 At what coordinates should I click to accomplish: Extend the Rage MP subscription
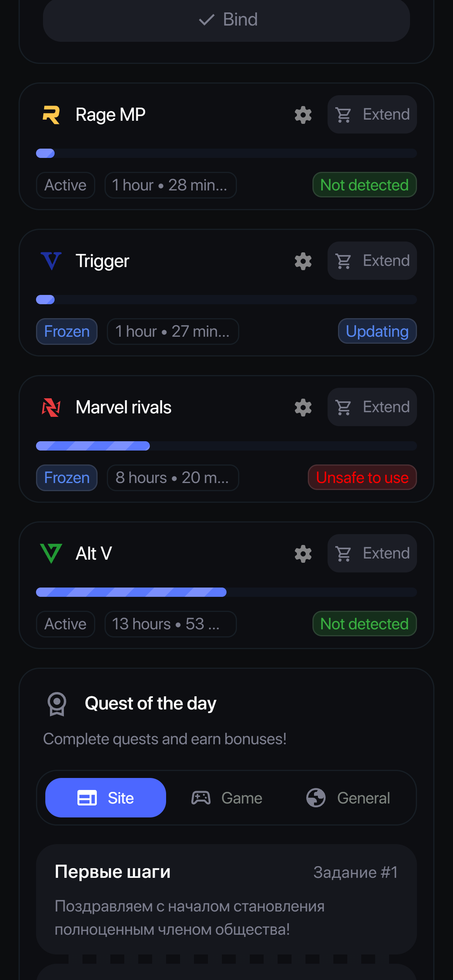(x=372, y=115)
